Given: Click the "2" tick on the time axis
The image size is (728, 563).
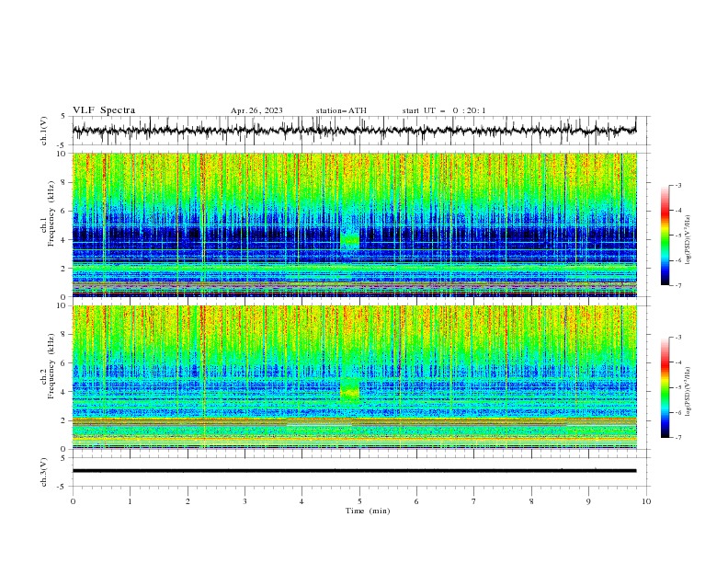Looking at the screenshot, I should (188, 501).
